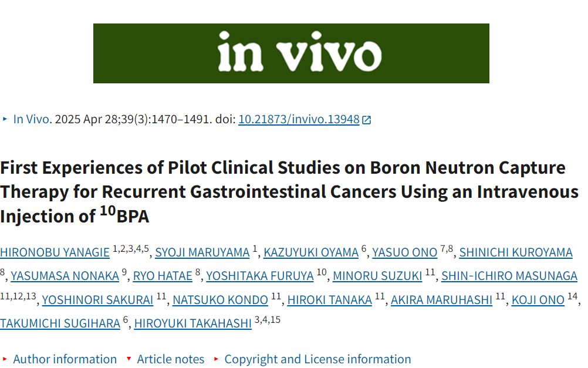Image resolution: width=588 pixels, height=368 pixels.
Task: Open Minoru Suzuki author details
Action: (x=377, y=276)
